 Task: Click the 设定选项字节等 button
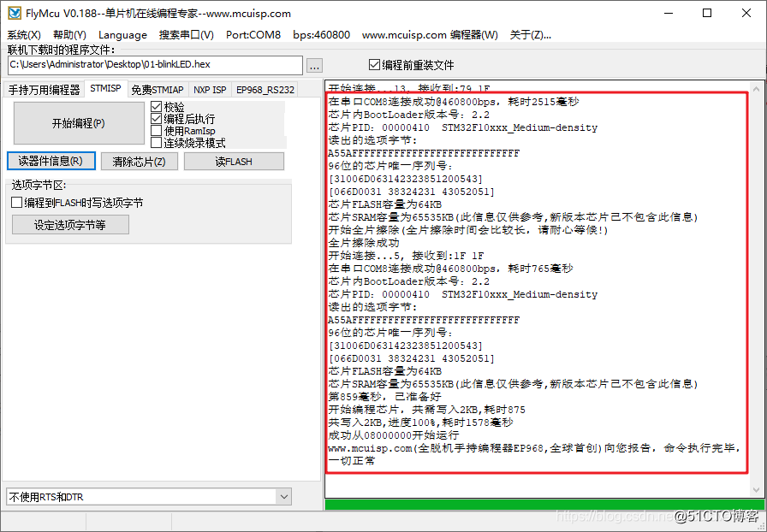(70, 225)
